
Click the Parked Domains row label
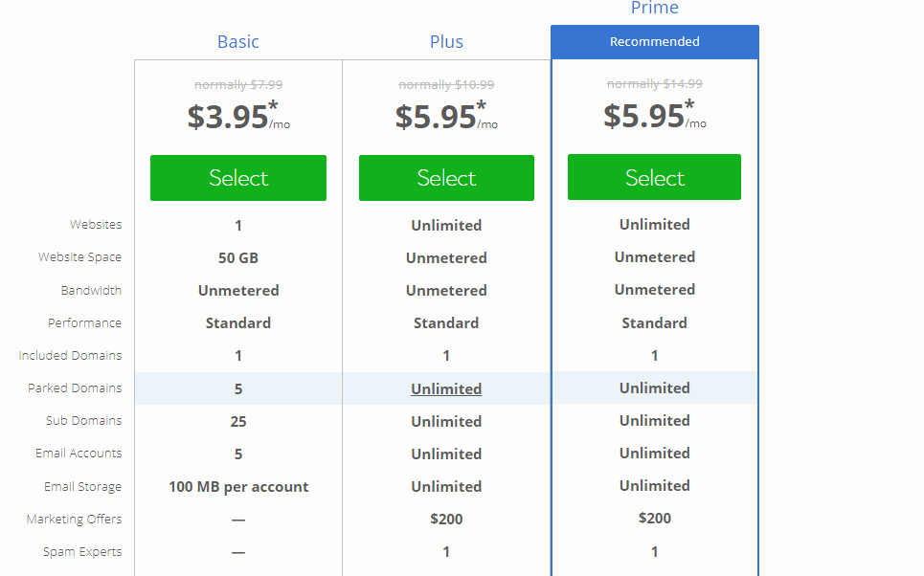[75, 388]
